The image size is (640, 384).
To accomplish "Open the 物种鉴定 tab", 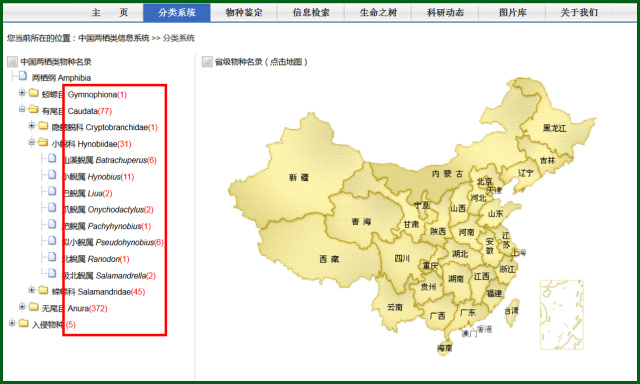I will pyautogui.click(x=244, y=13).
